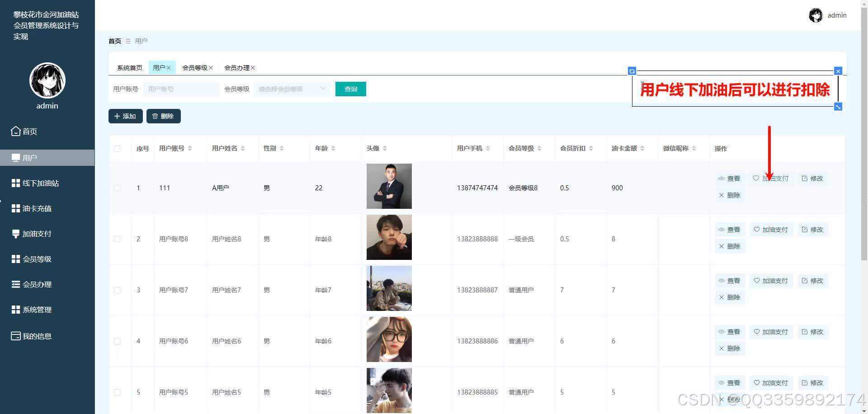Click 修改 for 用户账号7
The height and width of the screenshot is (414, 868).
pos(812,281)
